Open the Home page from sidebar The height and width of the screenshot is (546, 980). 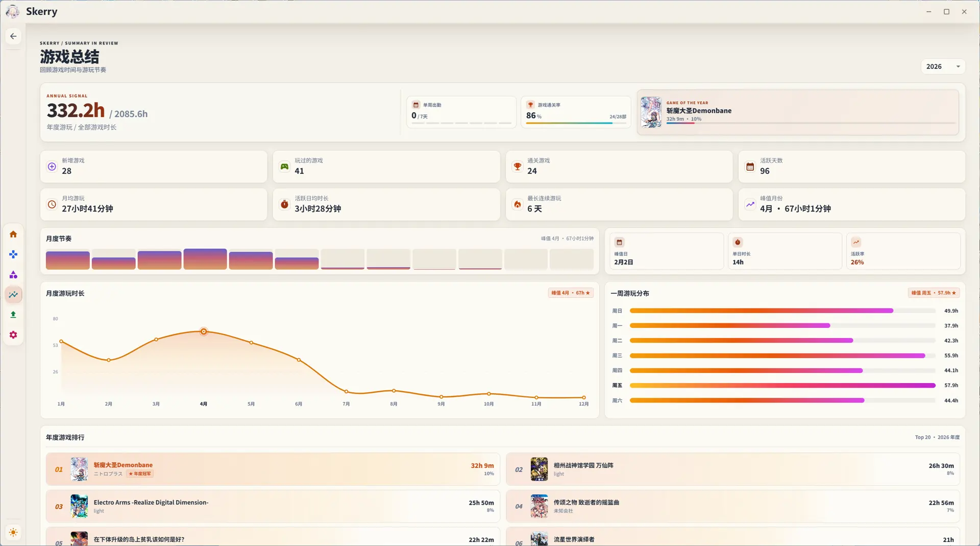(13, 234)
